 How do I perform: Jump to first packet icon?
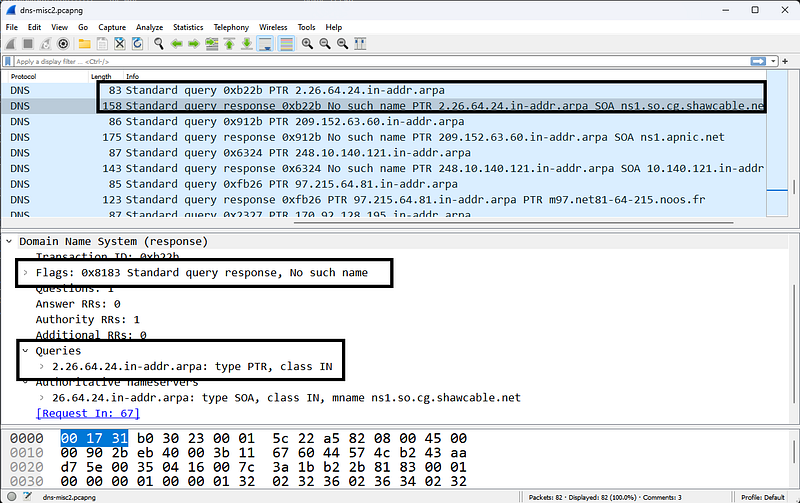(x=229, y=44)
